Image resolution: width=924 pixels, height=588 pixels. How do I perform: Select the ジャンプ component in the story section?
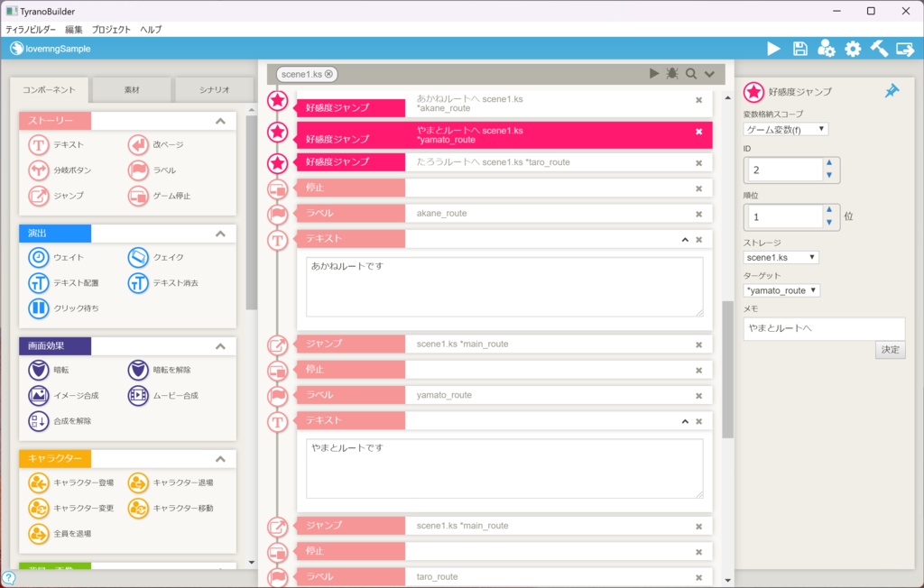click(x=56, y=196)
